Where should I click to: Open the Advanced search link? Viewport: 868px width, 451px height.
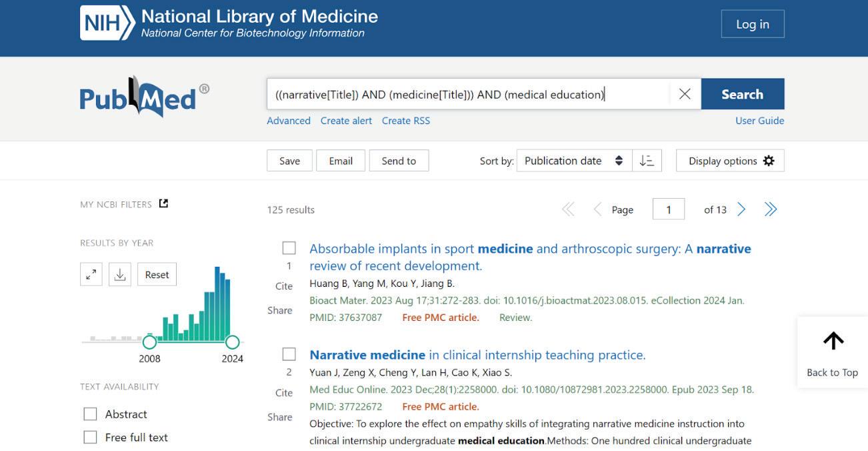[289, 121]
